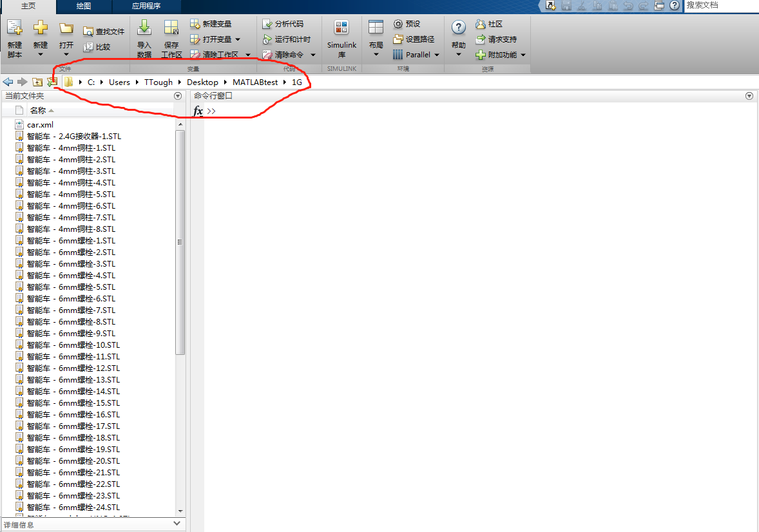759x532 pixels.
Task: Expand the 打开 dropdown arrow
Action: click(66, 54)
